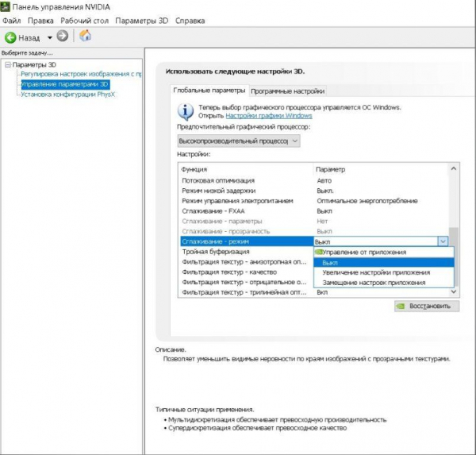
Task: Click the grey forward arrow icon
Action: tap(63, 37)
